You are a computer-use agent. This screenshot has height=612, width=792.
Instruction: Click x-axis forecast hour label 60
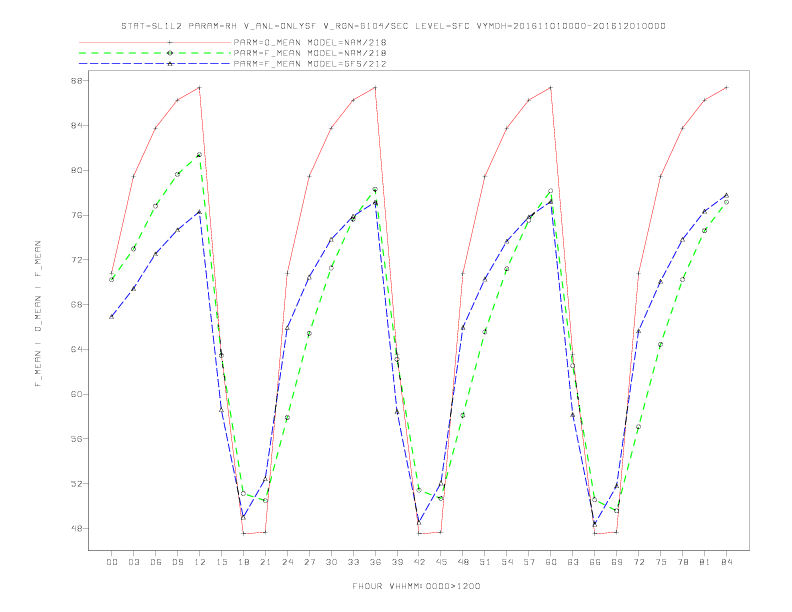point(551,562)
